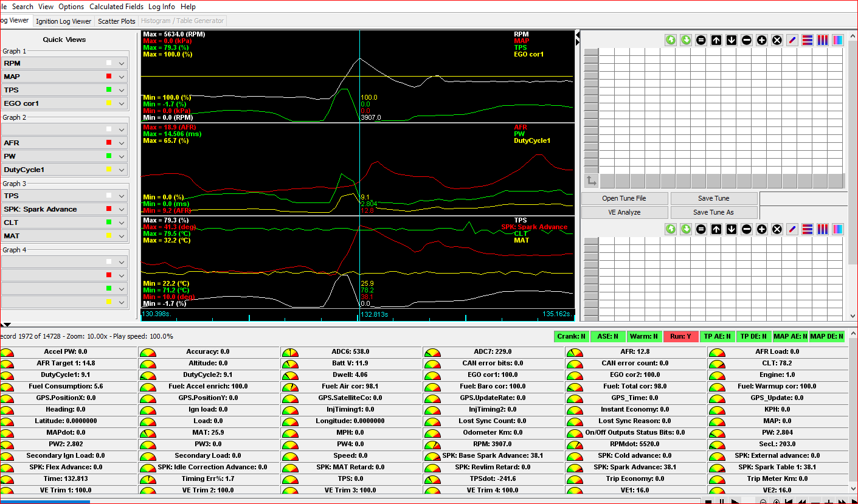858x504 pixels.
Task: Click the minus decrement icon in lower table toolbar
Action: pos(747,229)
